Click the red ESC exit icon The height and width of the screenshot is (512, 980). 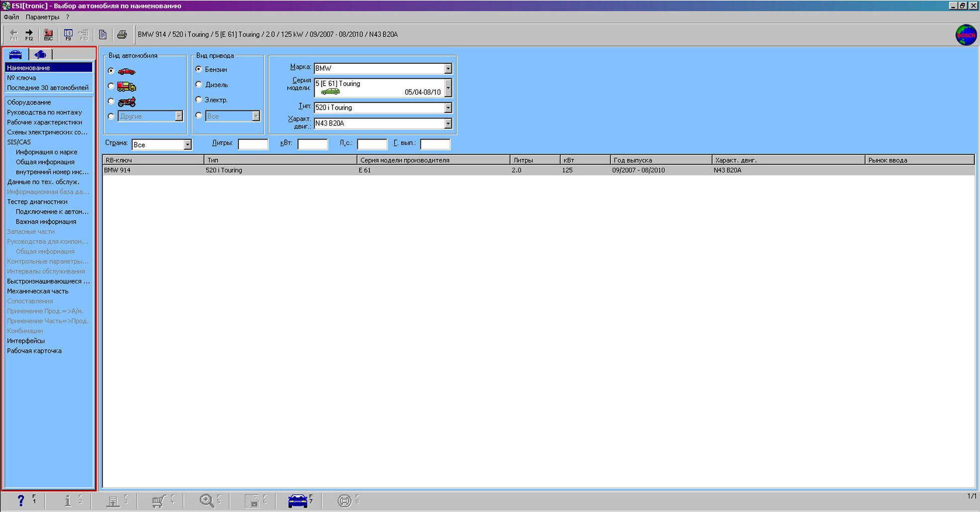coord(48,34)
